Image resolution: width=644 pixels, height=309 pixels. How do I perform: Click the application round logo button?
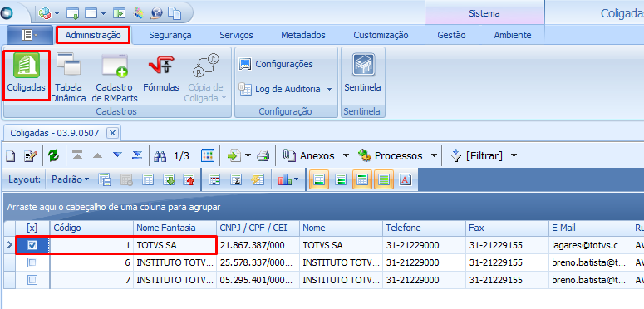coord(7,13)
